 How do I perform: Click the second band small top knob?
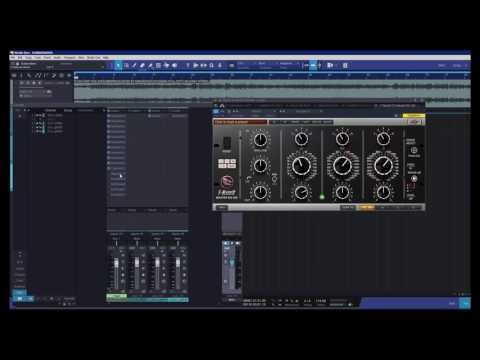point(301,138)
